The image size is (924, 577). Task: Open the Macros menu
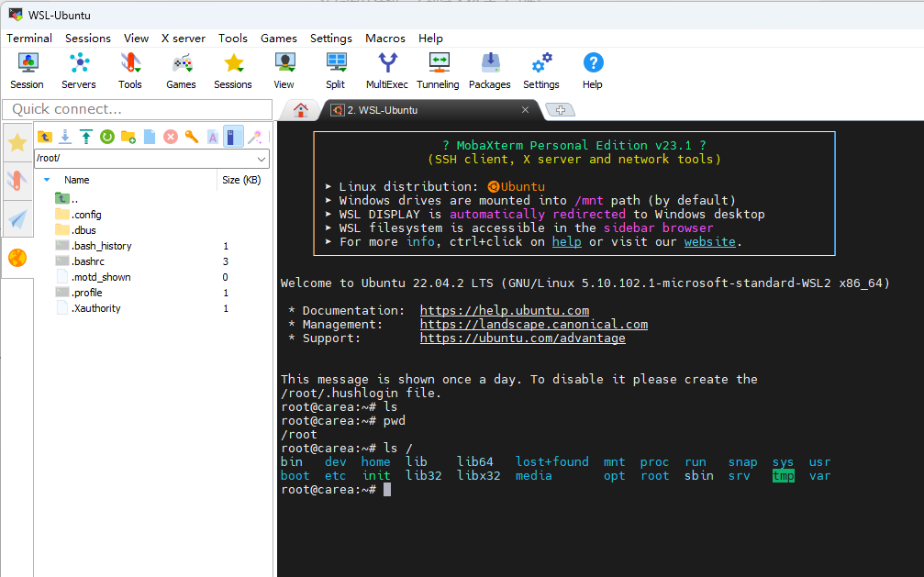(384, 39)
